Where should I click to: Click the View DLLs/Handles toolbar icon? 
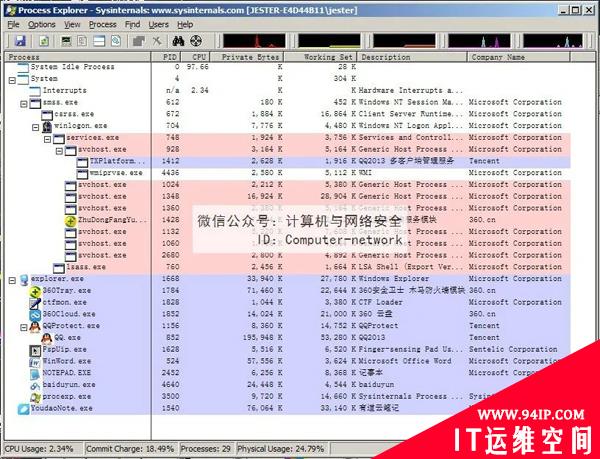[116, 41]
